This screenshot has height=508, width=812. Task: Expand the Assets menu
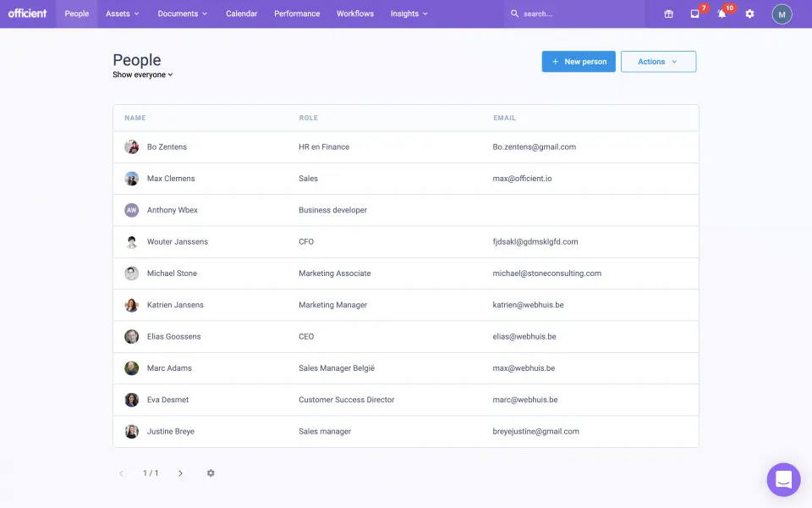(x=123, y=14)
